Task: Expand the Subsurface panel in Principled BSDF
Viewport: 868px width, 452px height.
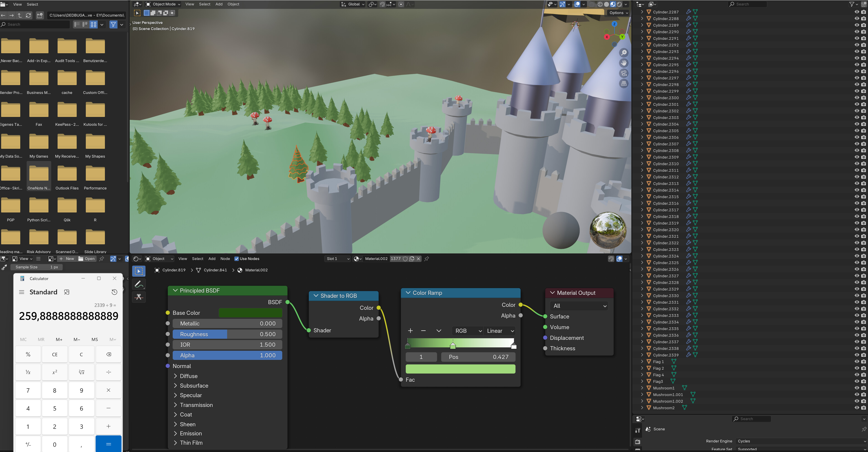Action: coord(194,386)
